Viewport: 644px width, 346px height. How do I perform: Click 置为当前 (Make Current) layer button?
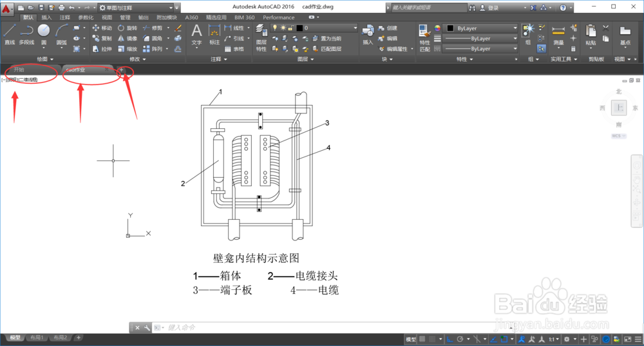(327, 38)
